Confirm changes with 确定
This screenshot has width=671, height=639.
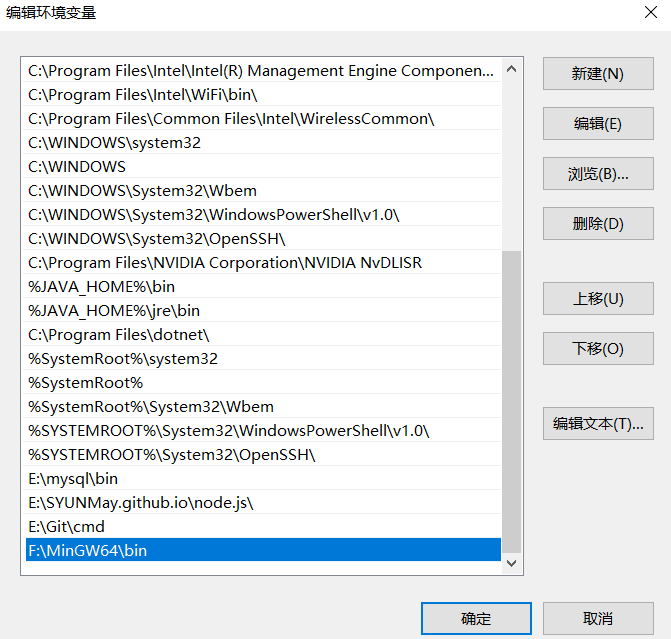click(x=476, y=618)
